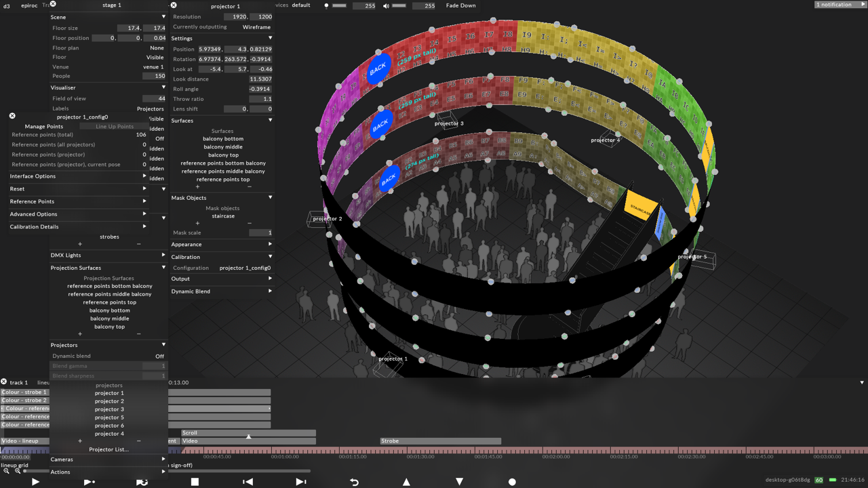Click the Fade Down button
Screen dimensions: 868x488
pyautogui.click(x=460, y=5)
